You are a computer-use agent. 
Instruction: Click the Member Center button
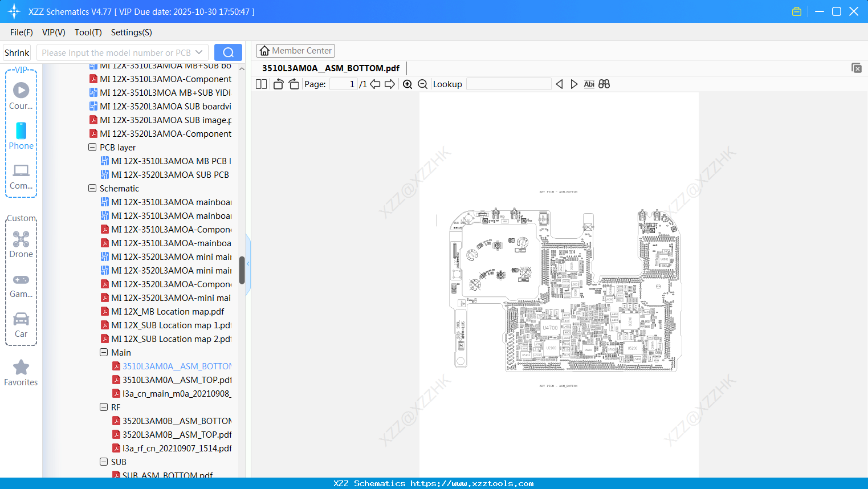click(x=295, y=50)
